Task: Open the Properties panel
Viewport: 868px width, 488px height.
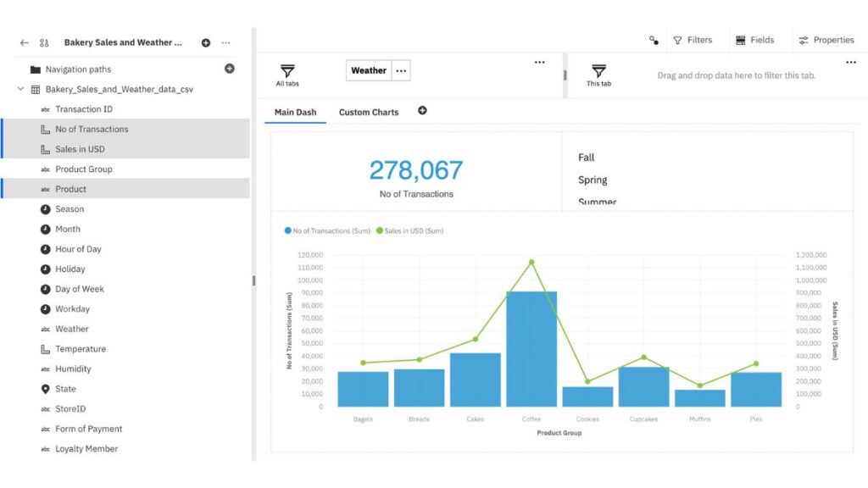Action: click(826, 40)
